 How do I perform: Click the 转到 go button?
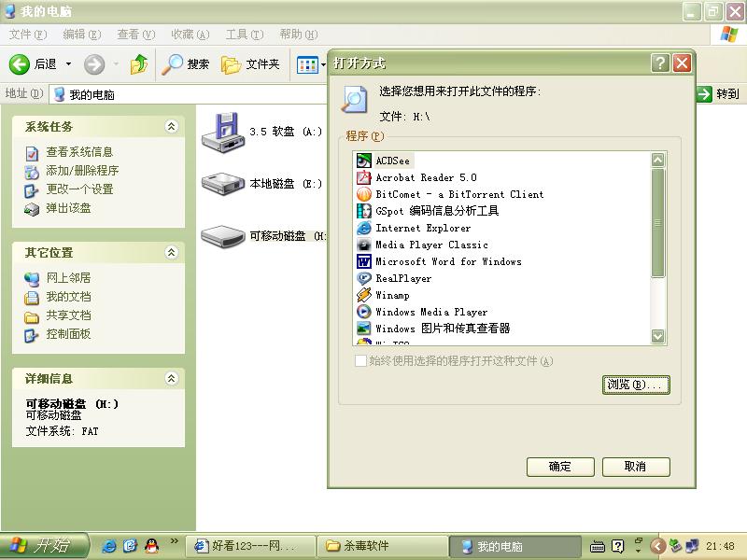tap(718, 94)
